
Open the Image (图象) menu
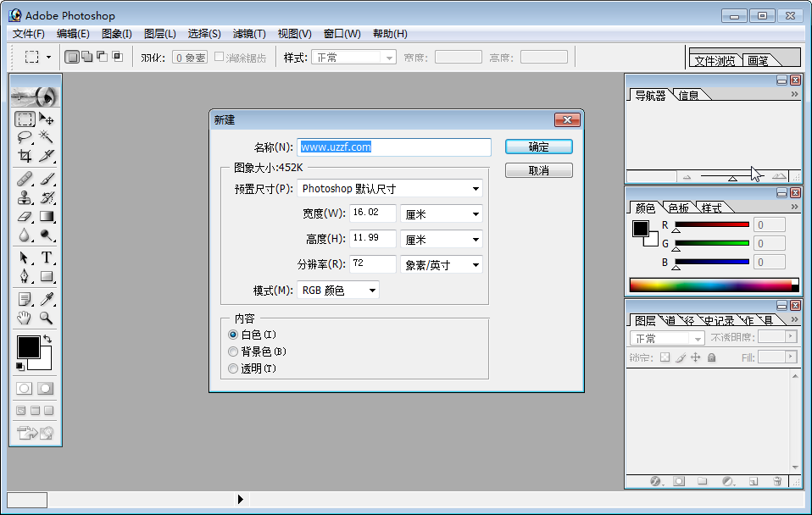116,34
